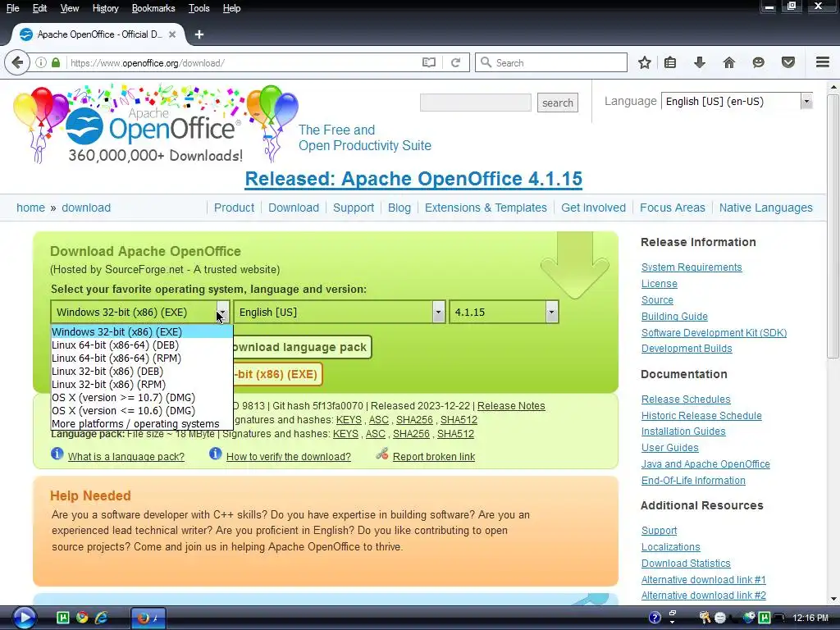
Task: Click info icon beside What is a language pack
Action: click(x=57, y=454)
